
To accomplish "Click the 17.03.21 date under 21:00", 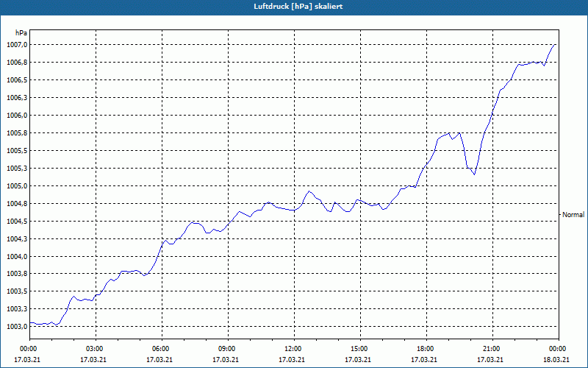I will (x=490, y=360).
